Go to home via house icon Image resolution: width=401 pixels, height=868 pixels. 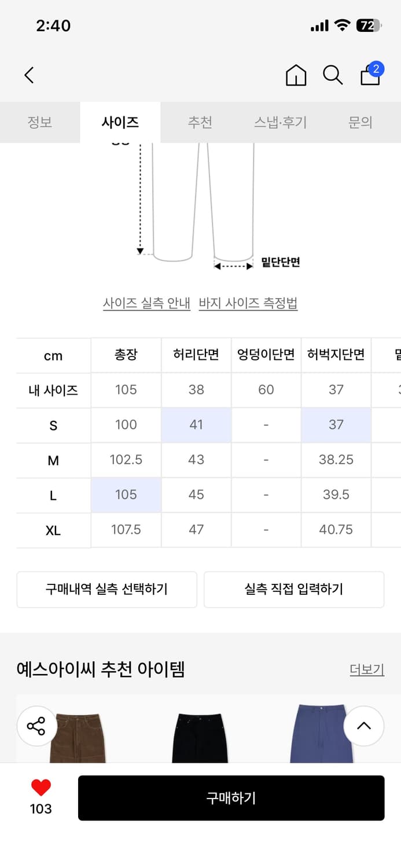pos(296,75)
